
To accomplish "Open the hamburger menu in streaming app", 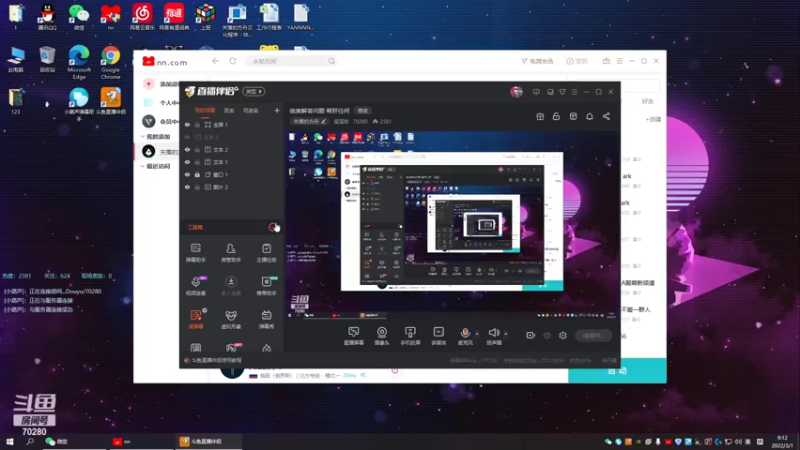I will pos(574,92).
